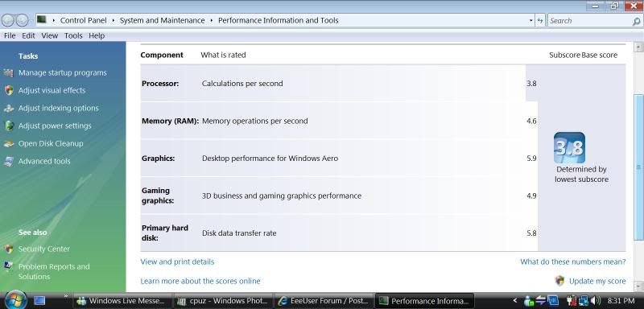Click scrollbar down arrow
Screen dimensions: 644x309
638,286
